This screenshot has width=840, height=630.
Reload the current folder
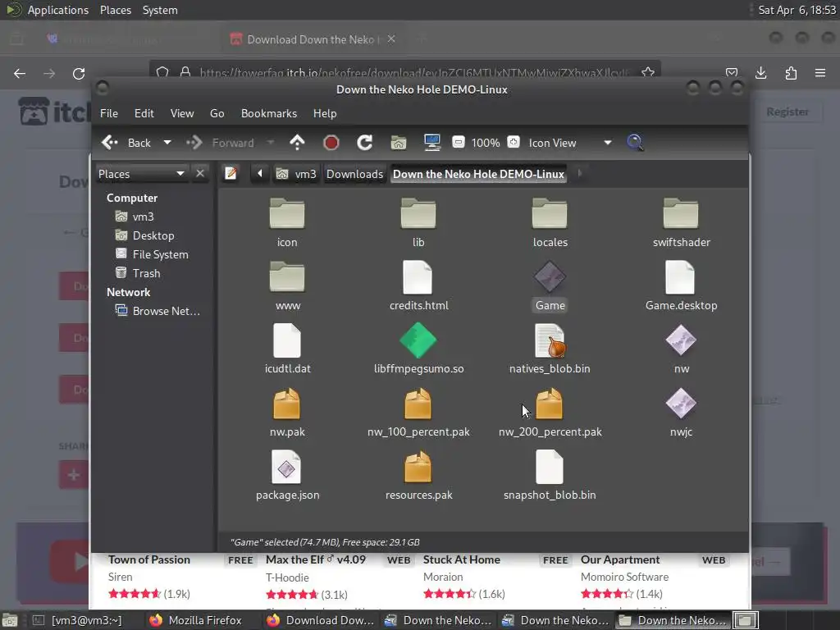(x=365, y=143)
